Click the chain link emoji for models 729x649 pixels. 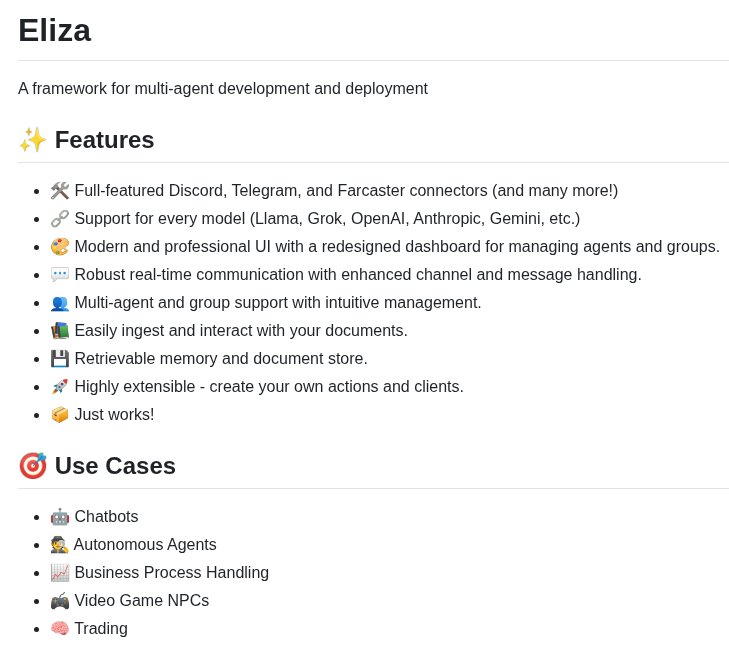click(x=60, y=219)
